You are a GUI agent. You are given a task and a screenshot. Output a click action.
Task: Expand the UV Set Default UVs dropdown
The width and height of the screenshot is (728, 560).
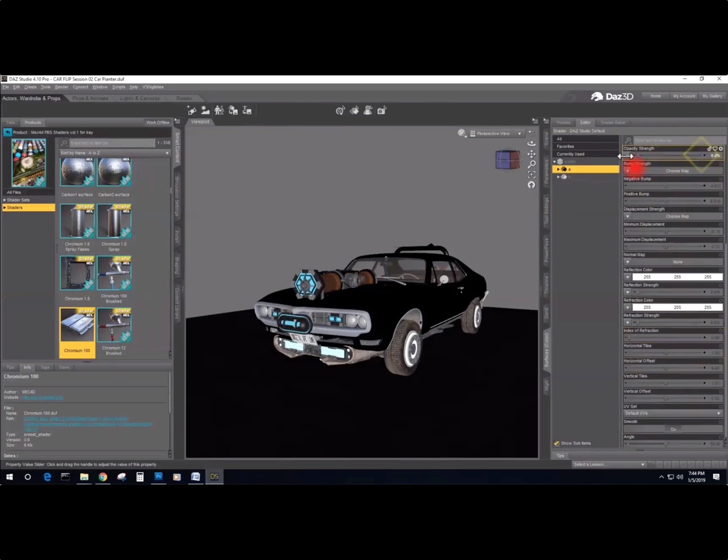point(673,413)
